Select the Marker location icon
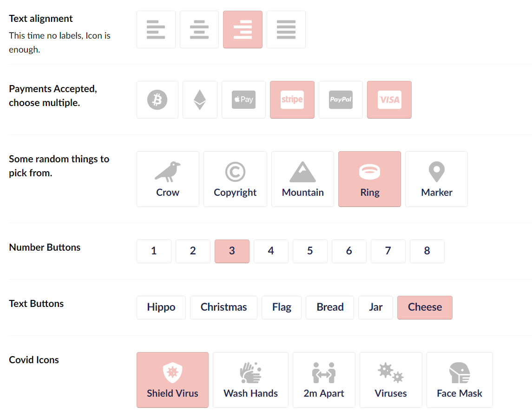 point(436,179)
